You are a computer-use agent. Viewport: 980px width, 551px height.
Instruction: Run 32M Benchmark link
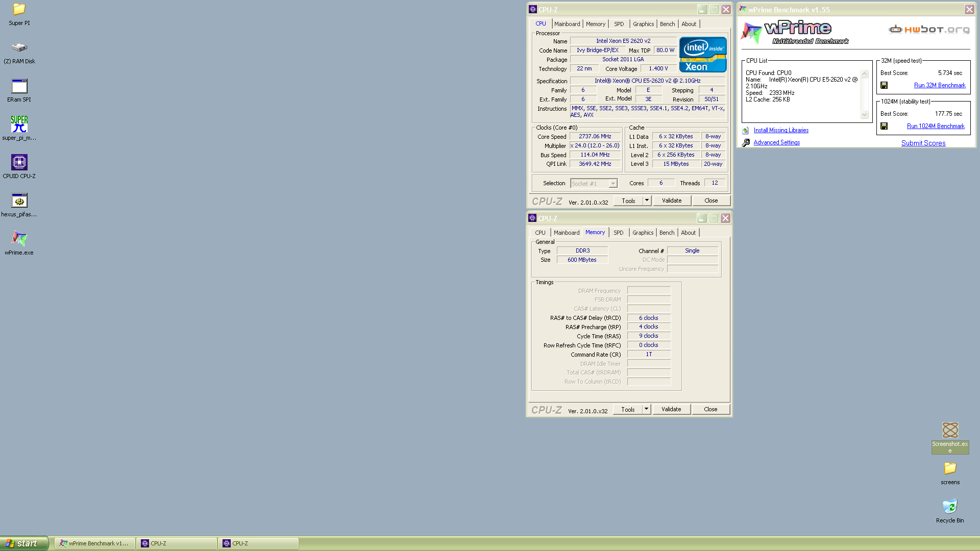coord(940,85)
